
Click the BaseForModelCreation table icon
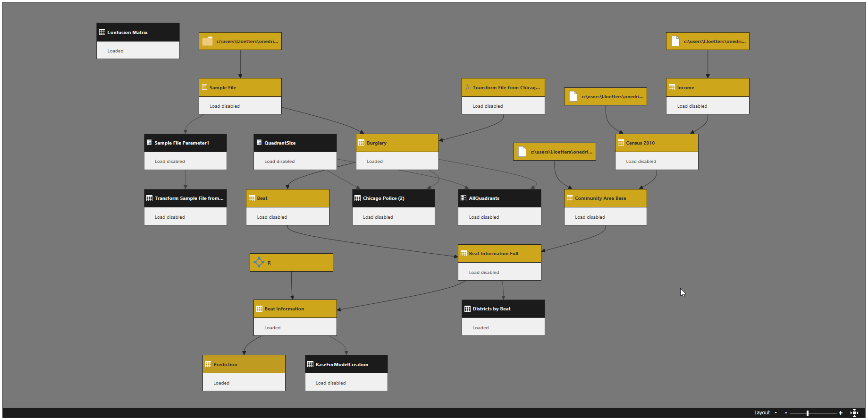coord(310,364)
